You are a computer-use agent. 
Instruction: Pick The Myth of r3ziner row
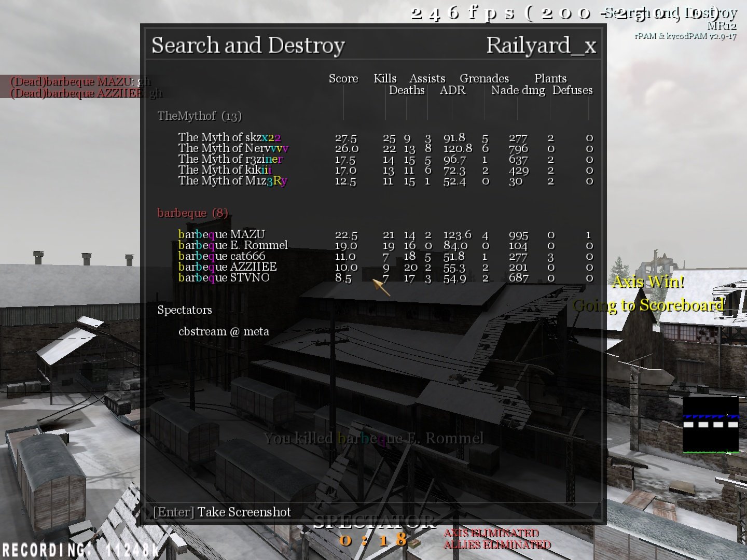coord(230,159)
